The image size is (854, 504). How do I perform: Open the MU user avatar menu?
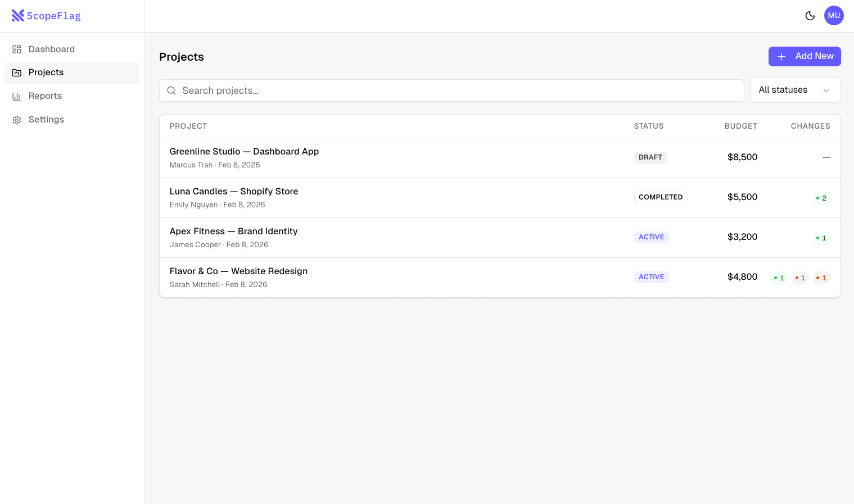pyautogui.click(x=834, y=16)
